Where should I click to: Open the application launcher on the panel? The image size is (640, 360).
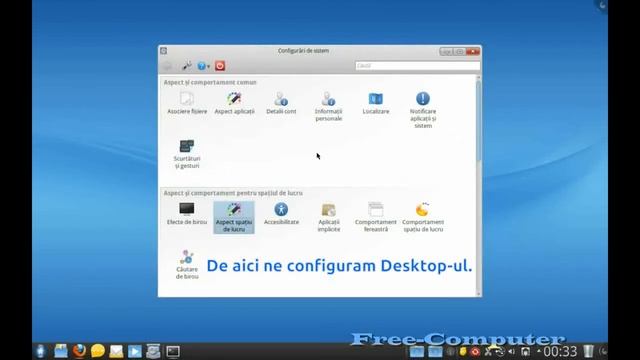tap(40, 351)
